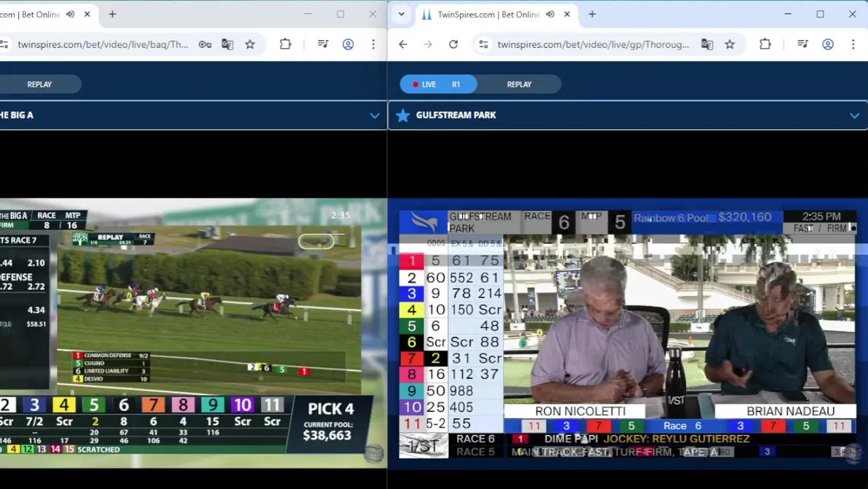Click the left window's address bar URL
The width and height of the screenshot is (868, 489).
(x=103, y=44)
